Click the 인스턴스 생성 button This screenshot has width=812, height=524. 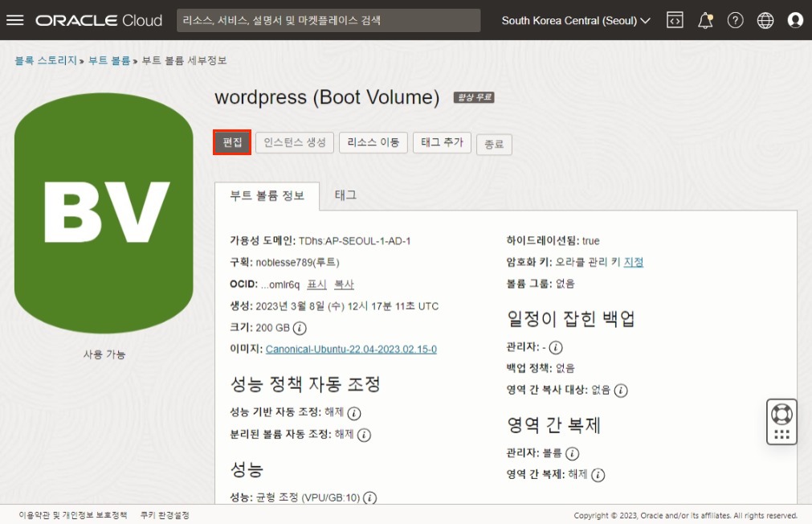[x=295, y=142]
